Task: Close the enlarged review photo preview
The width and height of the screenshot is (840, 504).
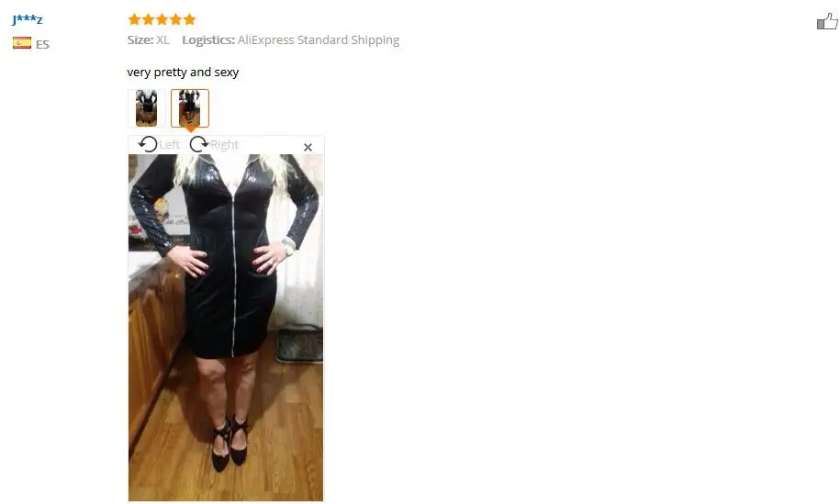Action: click(308, 147)
